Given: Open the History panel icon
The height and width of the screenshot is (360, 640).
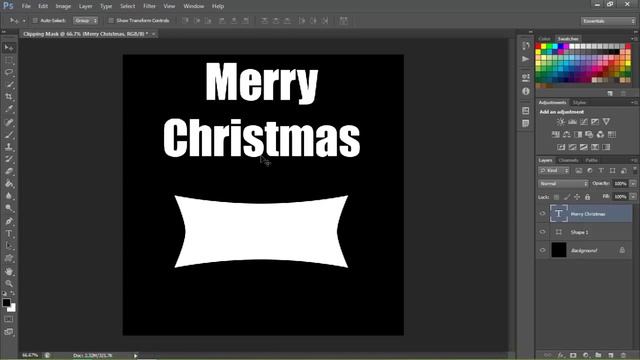Looking at the screenshot, I should [x=526, y=46].
